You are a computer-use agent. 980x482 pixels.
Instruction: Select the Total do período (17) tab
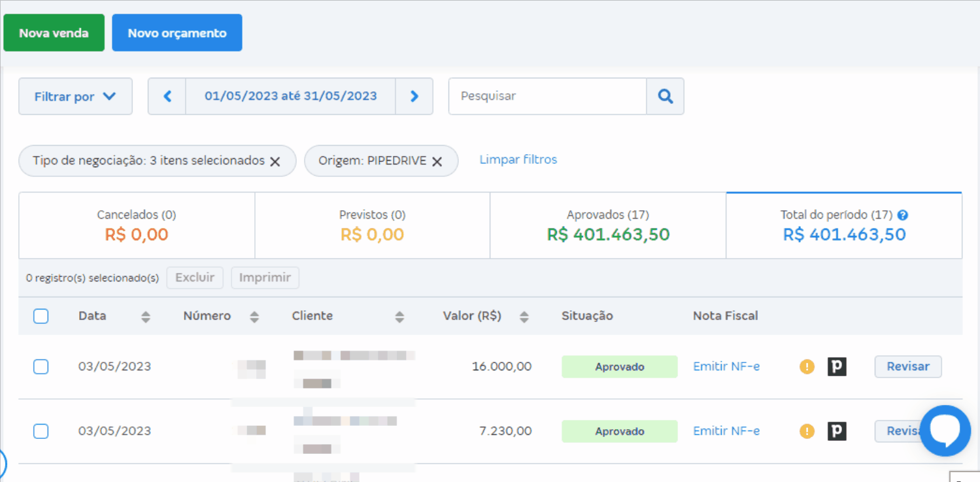(x=844, y=225)
